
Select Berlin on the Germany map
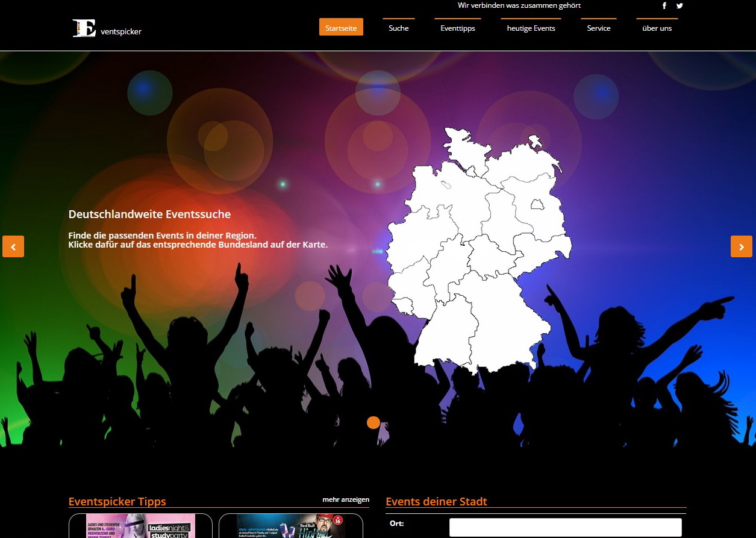(537, 204)
